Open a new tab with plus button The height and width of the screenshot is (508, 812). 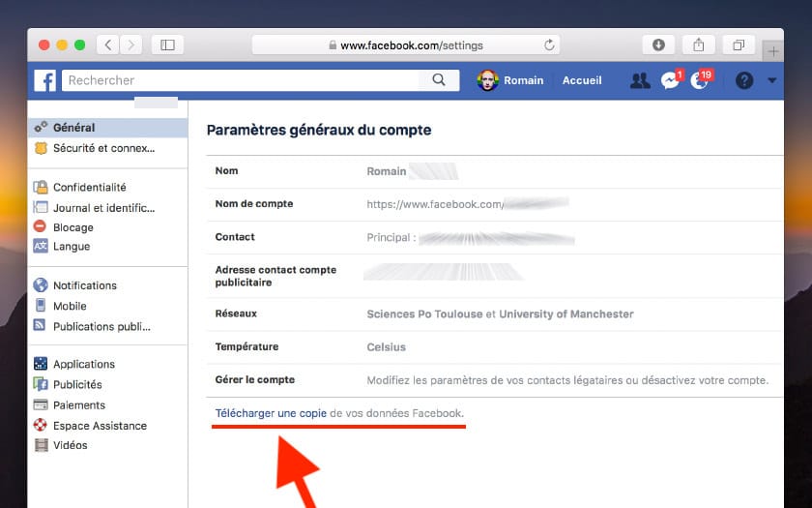(773, 51)
